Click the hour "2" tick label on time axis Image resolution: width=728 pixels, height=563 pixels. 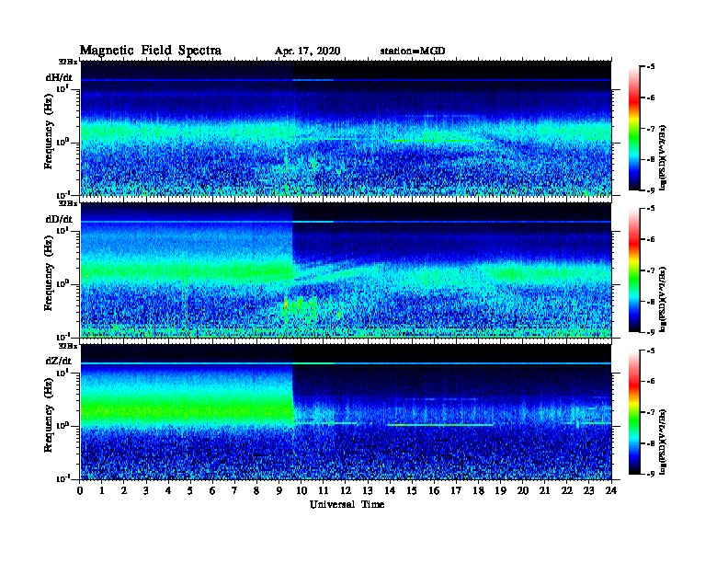(x=124, y=490)
